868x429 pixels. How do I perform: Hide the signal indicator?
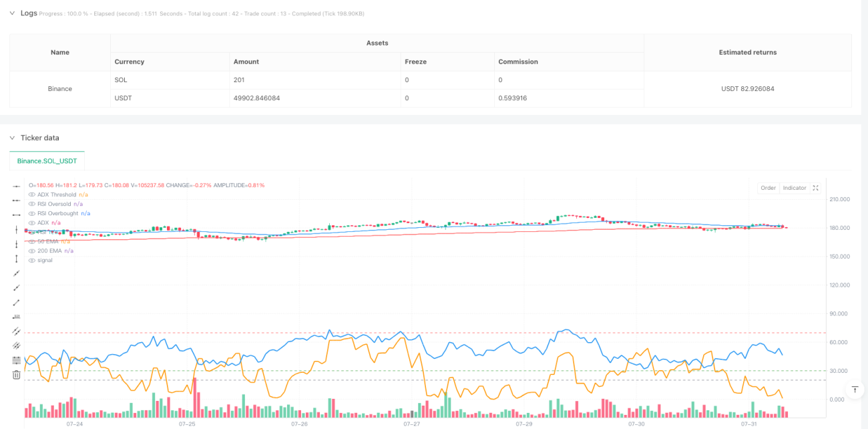point(32,260)
